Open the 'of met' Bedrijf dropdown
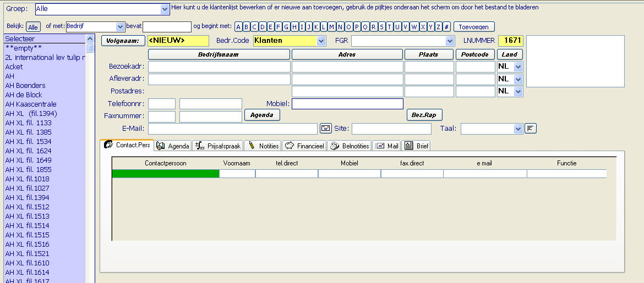Screen dimensions: 644x283 [120, 27]
